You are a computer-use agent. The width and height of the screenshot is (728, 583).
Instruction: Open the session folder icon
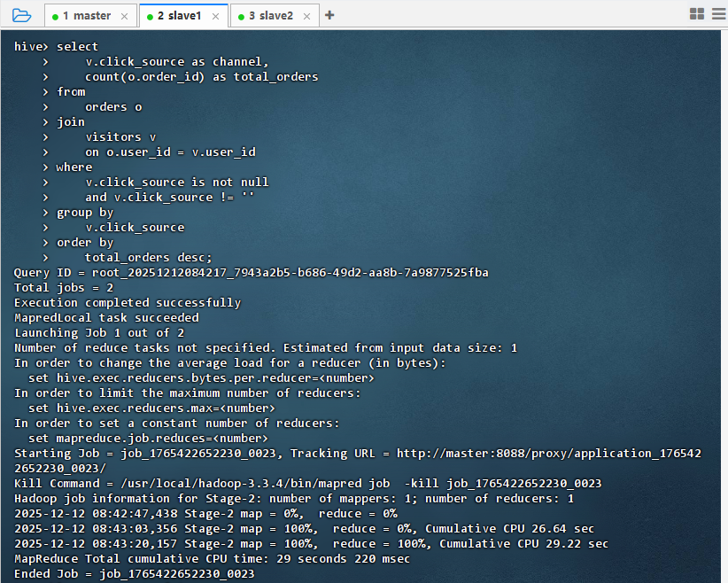pos(21,15)
